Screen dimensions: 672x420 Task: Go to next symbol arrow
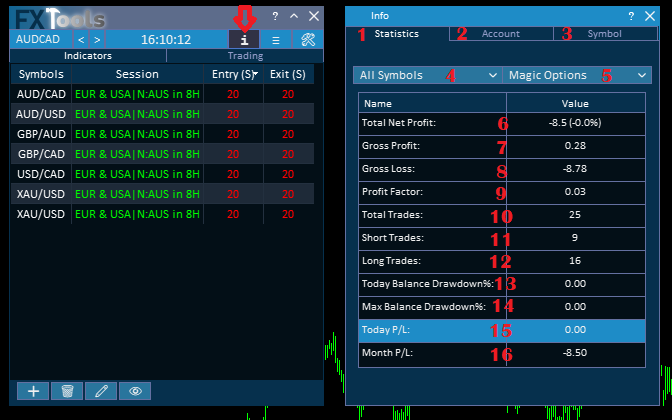click(x=97, y=40)
